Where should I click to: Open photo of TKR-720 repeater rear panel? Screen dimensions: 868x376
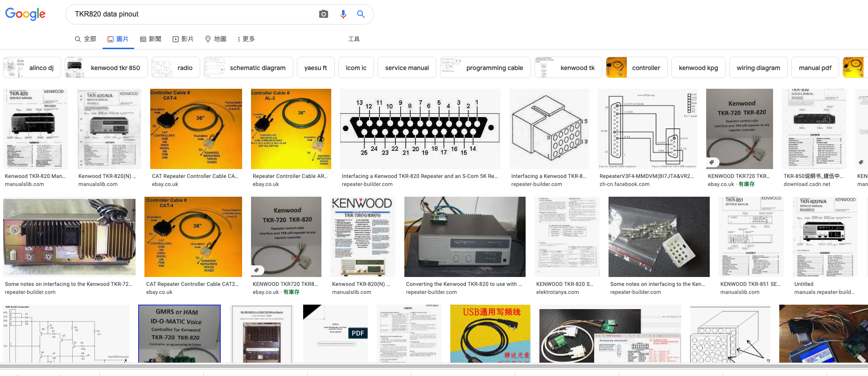pos(69,237)
